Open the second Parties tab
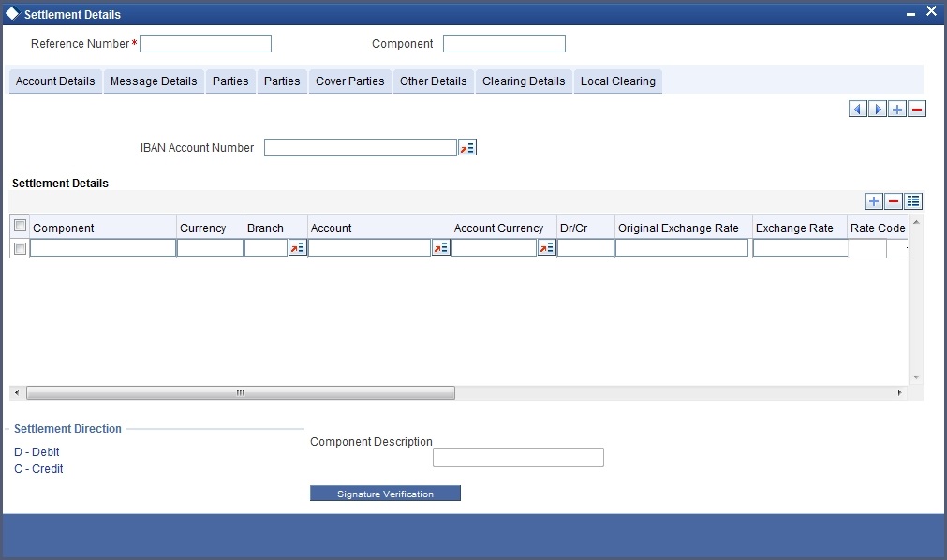The width and height of the screenshot is (947, 560). 282,81
